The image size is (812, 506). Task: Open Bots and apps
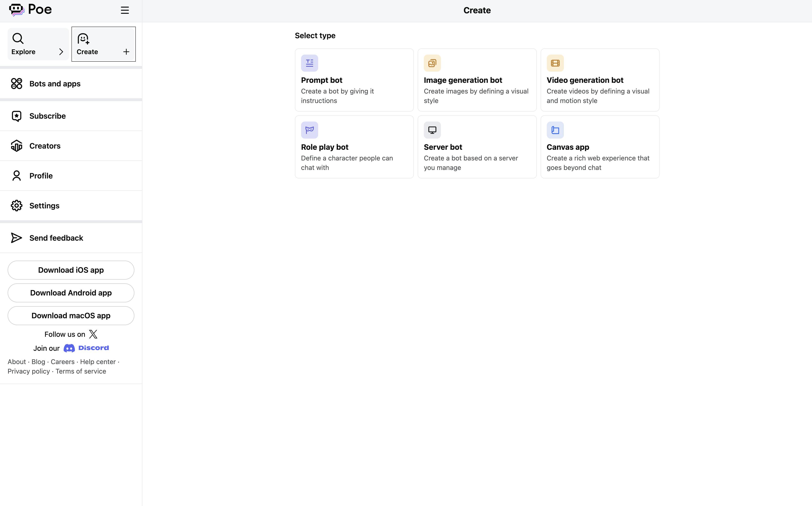coord(55,84)
